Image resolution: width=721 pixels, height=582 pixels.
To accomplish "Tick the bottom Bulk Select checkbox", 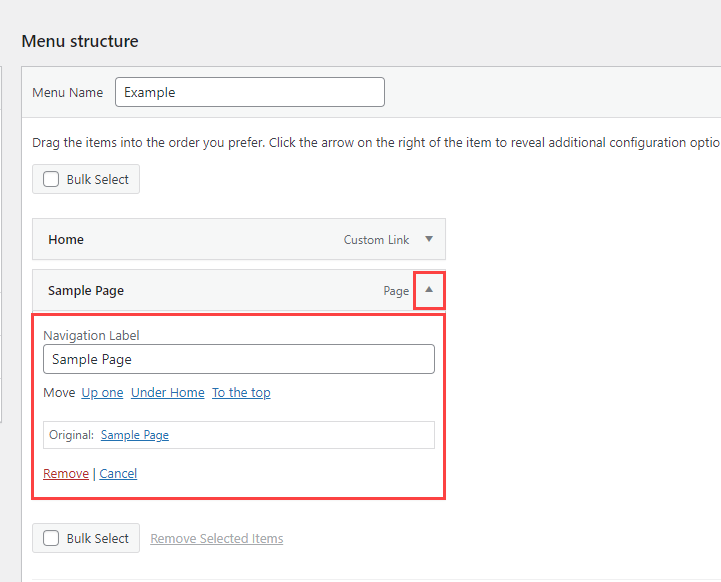I will (x=52, y=538).
